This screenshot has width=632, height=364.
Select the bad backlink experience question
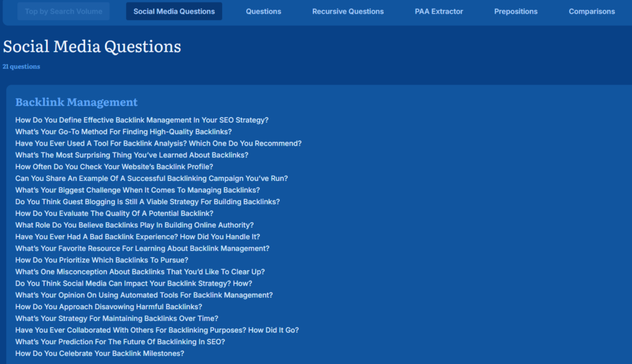138,237
